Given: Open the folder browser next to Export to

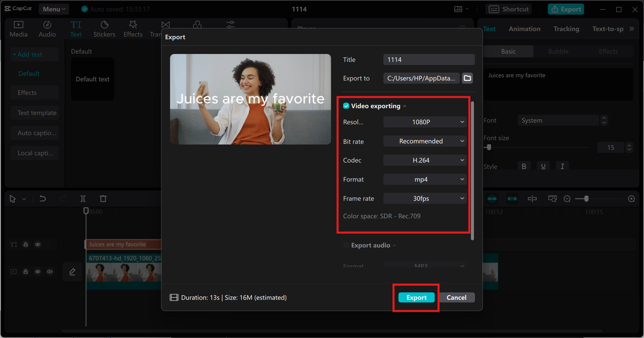Looking at the screenshot, I should tap(467, 78).
